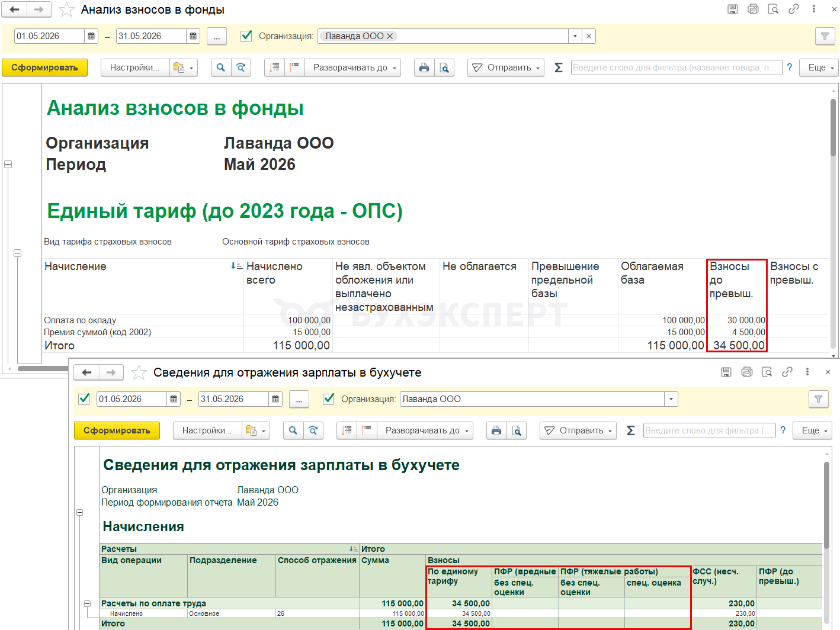The image size is (840, 630).
Task: Copy link to the Анализ взносов в фонды report
Action: (794, 9)
